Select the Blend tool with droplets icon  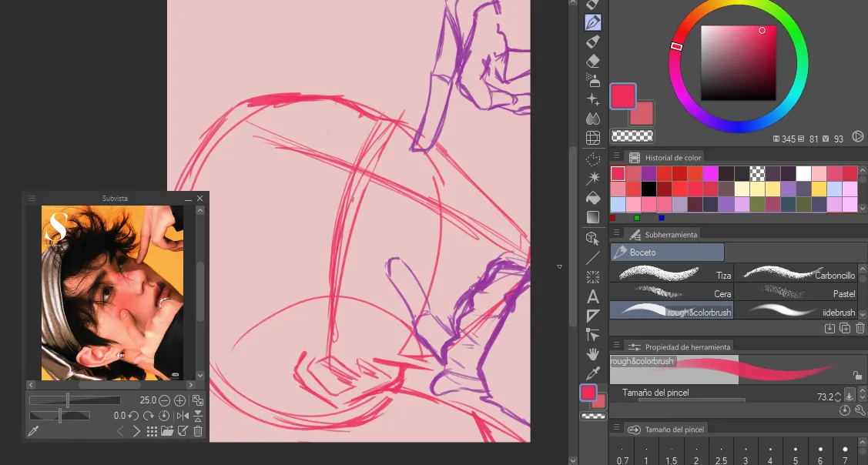pyautogui.click(x=593, y=119)
